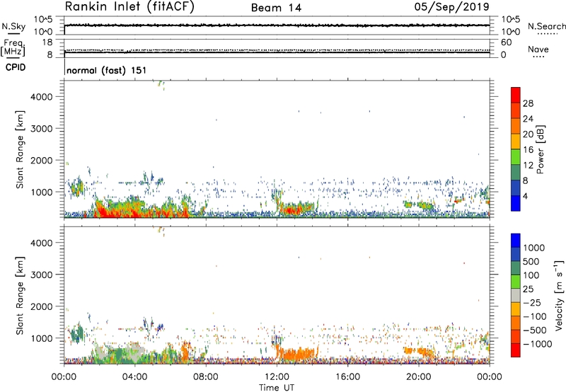566x392 pixels.
Task: Pick the light green 12-16 dB power swatch
Action: [x=516, y=157]
